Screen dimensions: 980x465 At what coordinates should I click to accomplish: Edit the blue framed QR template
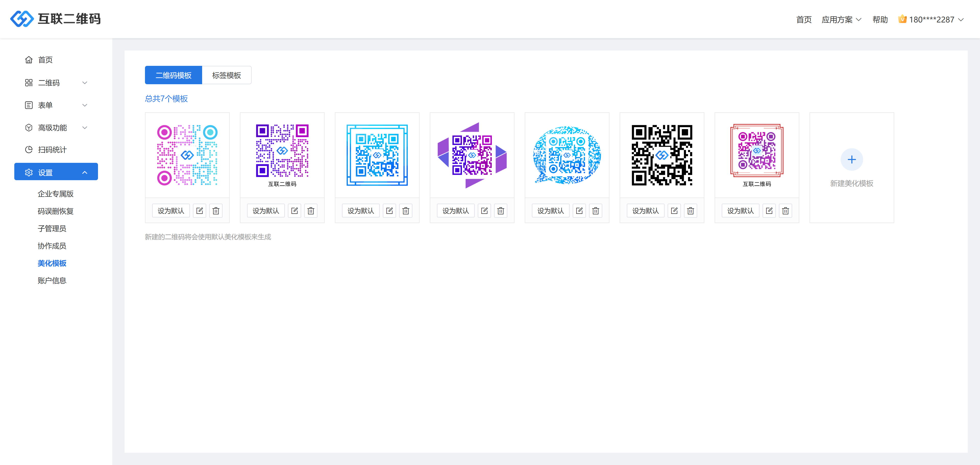coord(389,211)
